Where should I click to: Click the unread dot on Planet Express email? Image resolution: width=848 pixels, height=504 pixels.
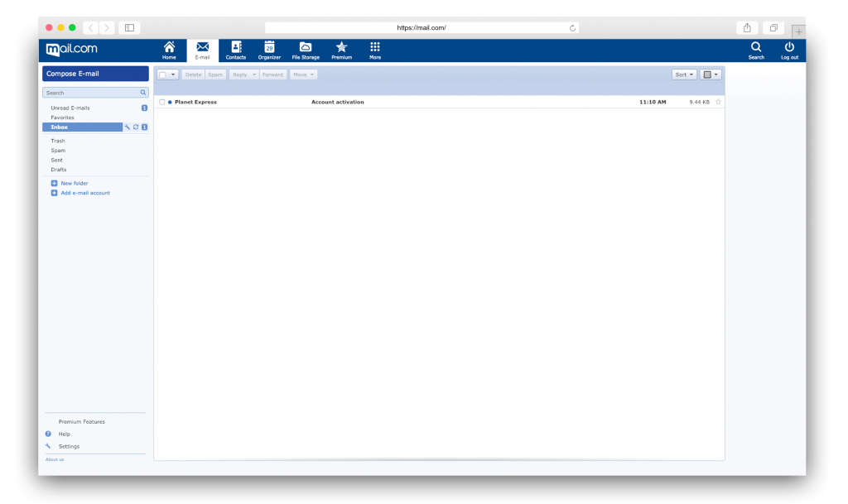tap(170, 102)
